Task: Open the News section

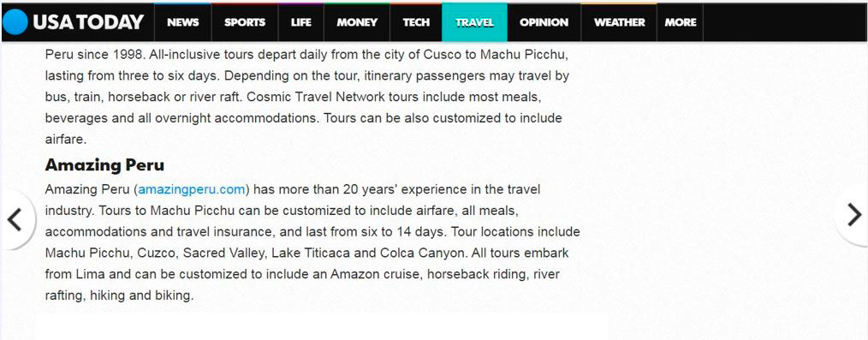Action: (x=182, y=23)
